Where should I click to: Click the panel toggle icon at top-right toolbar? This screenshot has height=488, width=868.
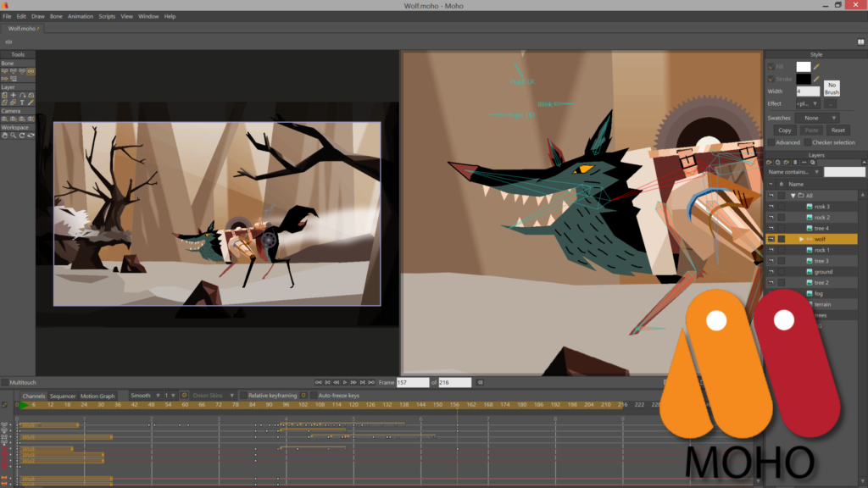(x=861, y=42)
